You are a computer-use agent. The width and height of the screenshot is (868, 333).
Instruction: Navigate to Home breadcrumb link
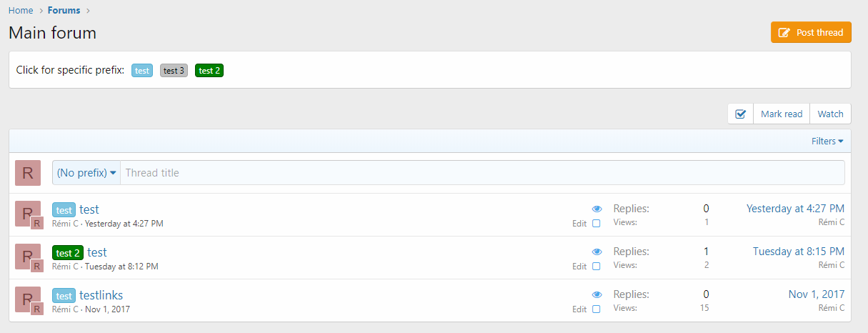click(21, 10)
